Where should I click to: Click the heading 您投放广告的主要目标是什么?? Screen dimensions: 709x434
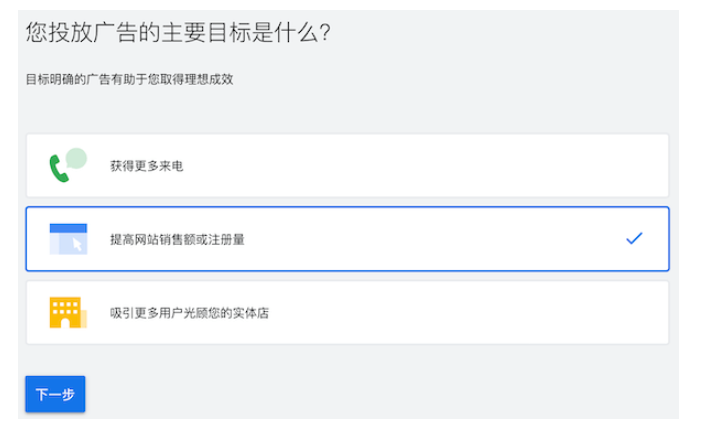pos(178,33)
